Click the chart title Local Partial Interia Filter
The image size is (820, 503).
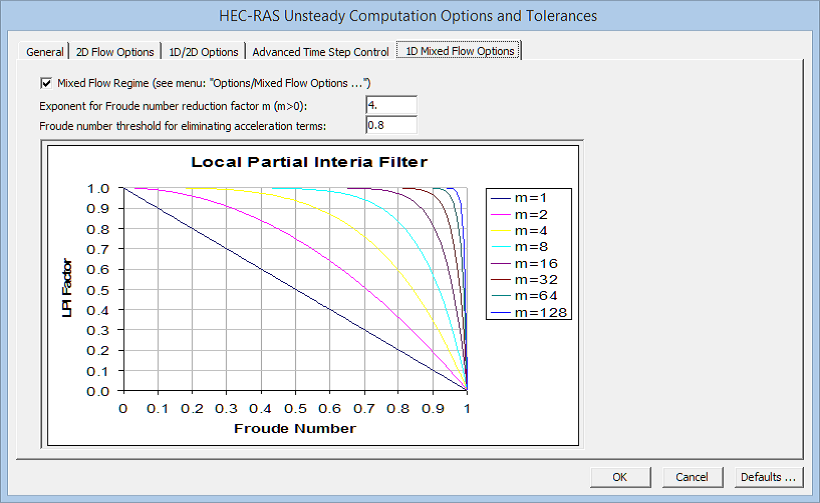click(309, 162)
